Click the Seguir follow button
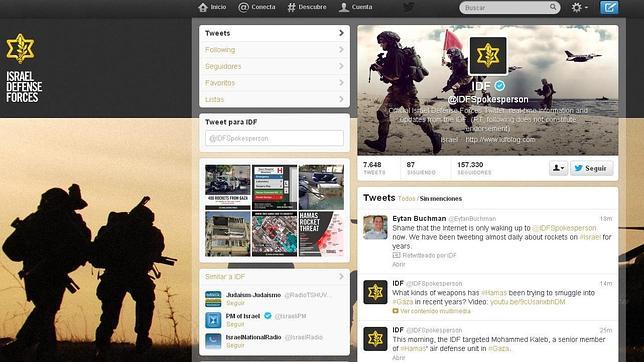The image size is (644, 362). pyautogui.click(x=591, y=168)
